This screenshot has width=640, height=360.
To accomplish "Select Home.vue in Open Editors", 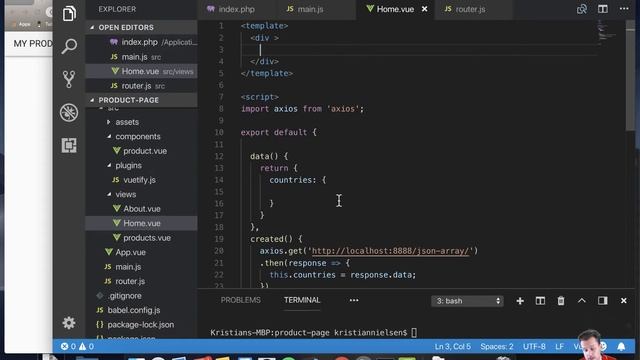I will tap(141, 71).
